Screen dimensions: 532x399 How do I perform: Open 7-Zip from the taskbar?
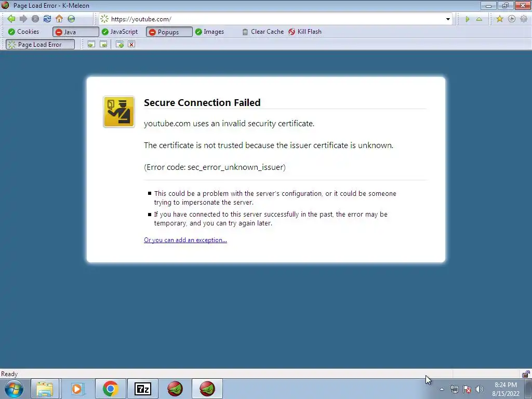(x=142, y=389)
